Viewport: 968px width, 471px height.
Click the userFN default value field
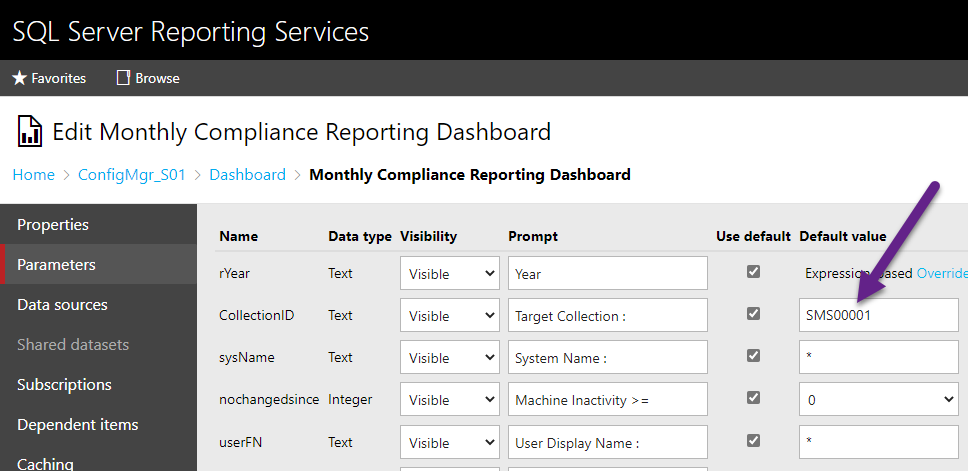click(x=879, y=442)
